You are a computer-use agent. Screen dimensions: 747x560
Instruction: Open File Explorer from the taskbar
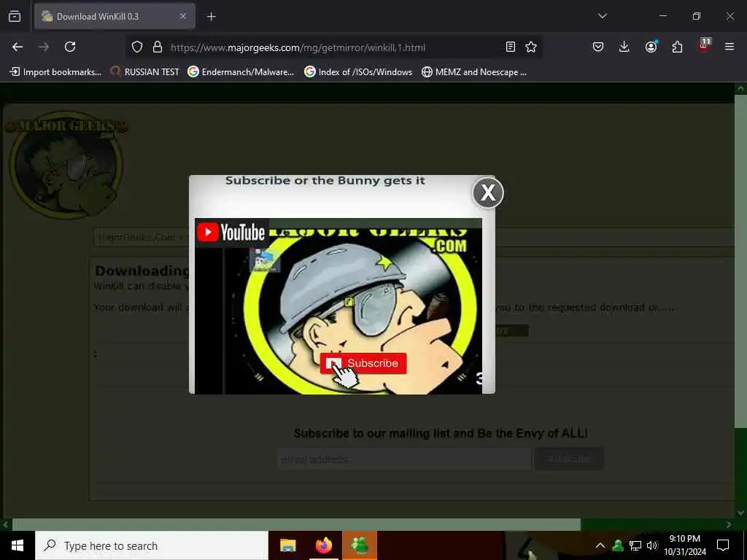click(x=287, y=545)
